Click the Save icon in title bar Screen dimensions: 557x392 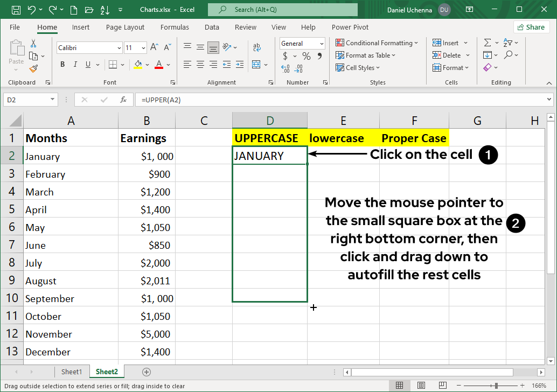point(16,10)
